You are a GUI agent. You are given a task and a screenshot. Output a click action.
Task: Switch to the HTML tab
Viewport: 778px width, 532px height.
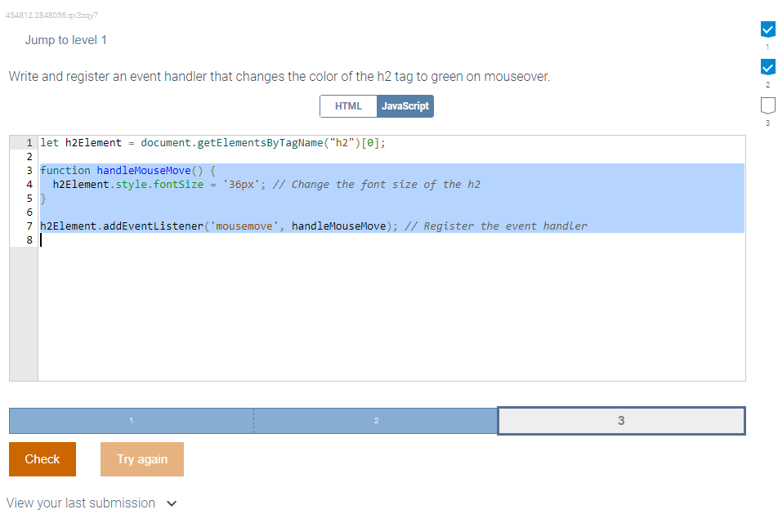coord(347,105)
